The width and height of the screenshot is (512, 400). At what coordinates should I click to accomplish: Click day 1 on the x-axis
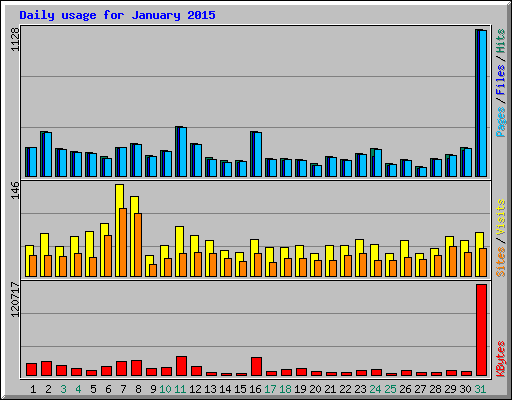[x=33, y=389]
